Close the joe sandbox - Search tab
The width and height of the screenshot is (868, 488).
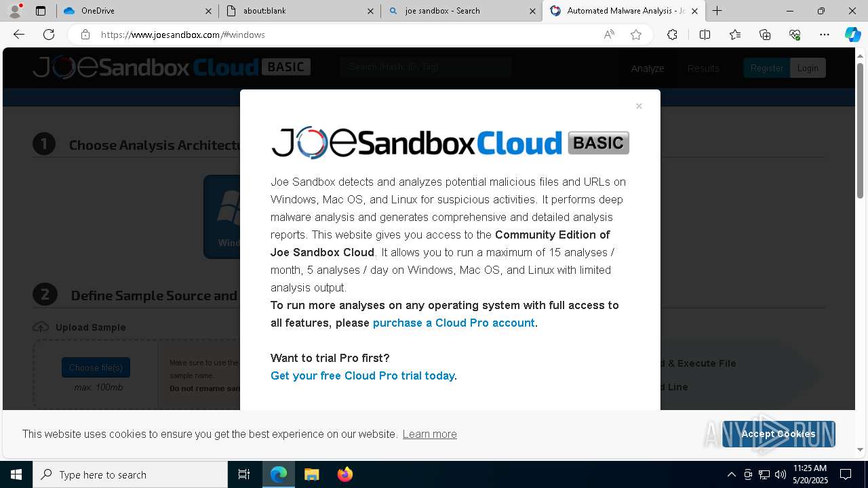pyautogui.click(x=533, y=11)
